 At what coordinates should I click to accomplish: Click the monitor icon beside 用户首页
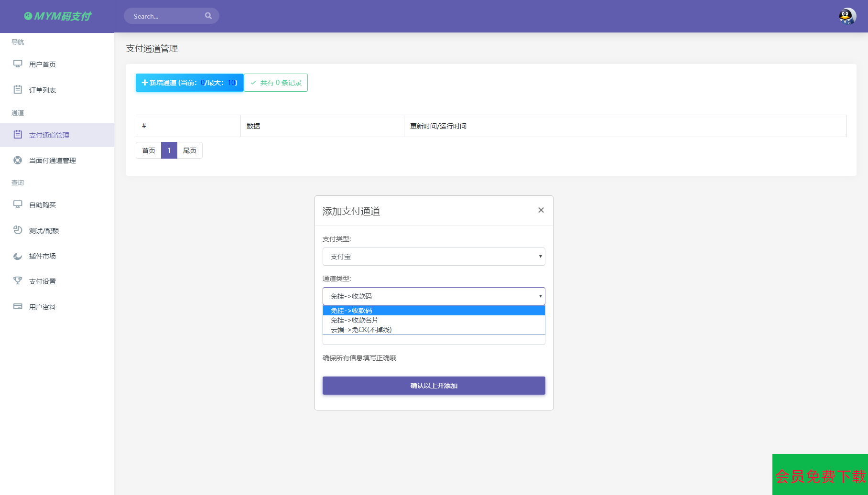click(x=18, y=64)
